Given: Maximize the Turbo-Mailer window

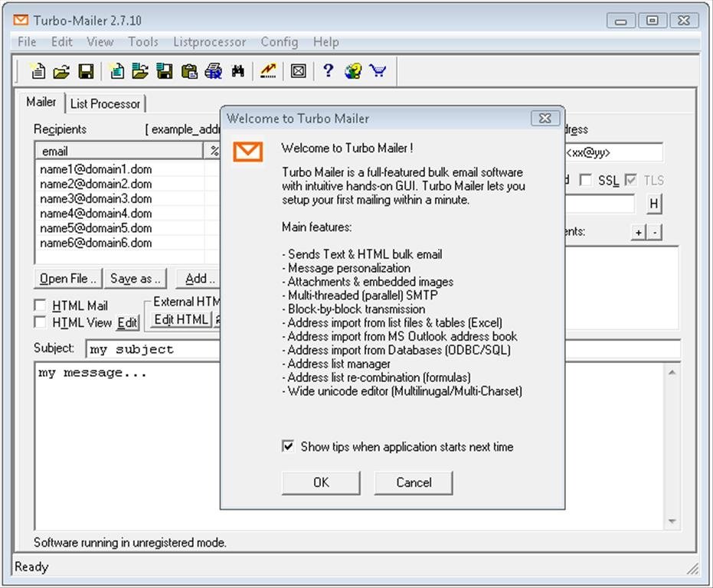Looking at the screenshot, I should tap(652, 21).
